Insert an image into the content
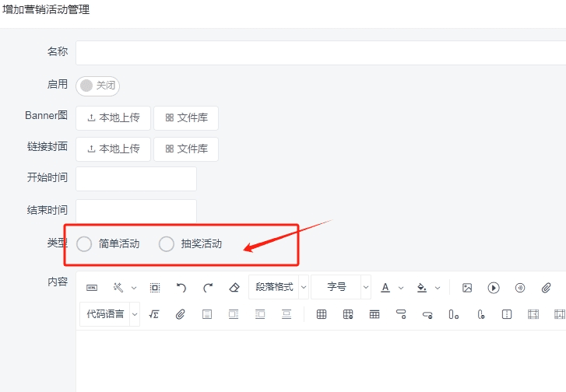The image size is (566, 392). [x=467, y=288]
